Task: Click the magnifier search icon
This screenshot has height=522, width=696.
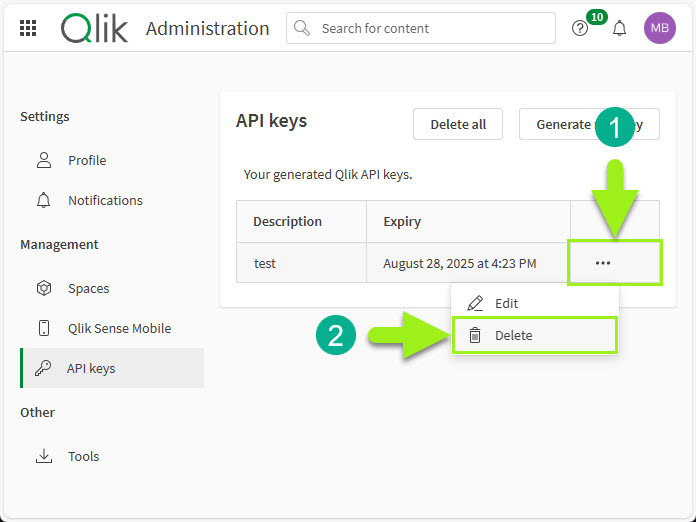Action: [x=302, y=28]
